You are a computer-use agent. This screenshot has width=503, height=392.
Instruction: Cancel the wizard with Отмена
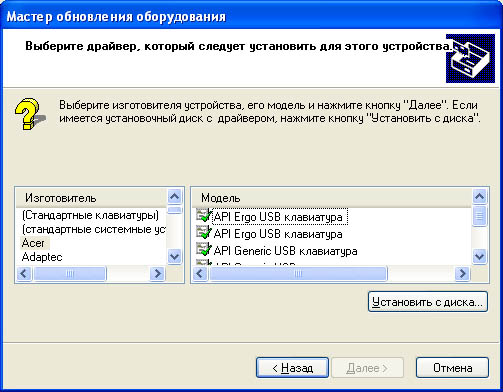point(452,368)
